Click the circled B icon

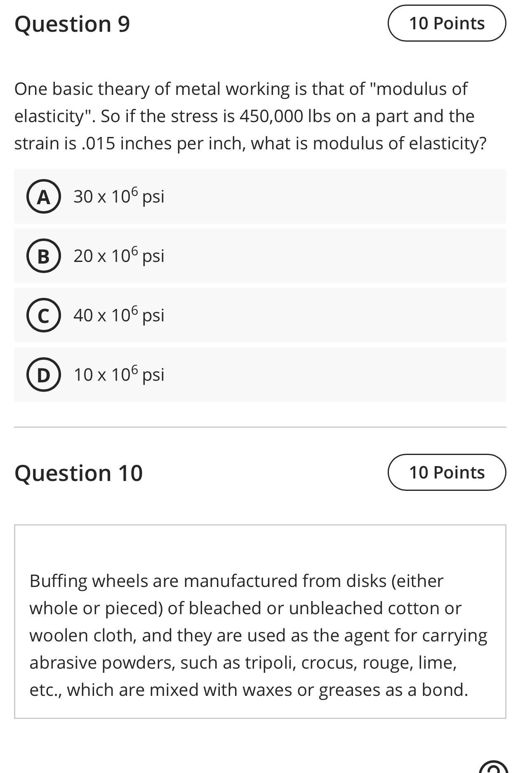pyautogui.click(x=44, y=256)
